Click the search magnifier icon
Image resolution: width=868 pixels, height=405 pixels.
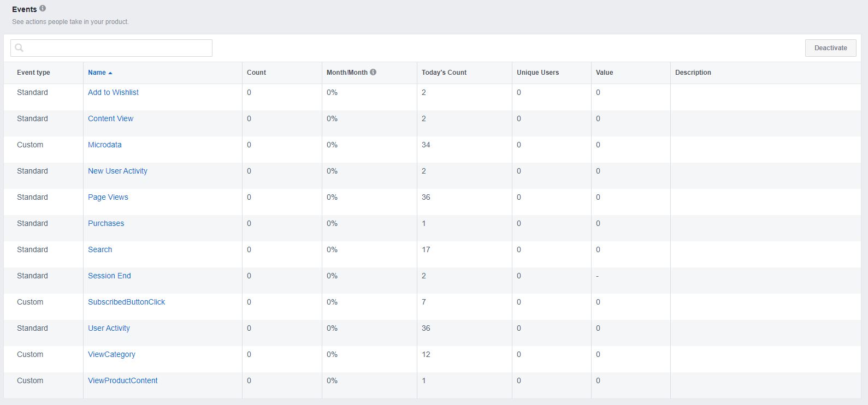[19, 48]
